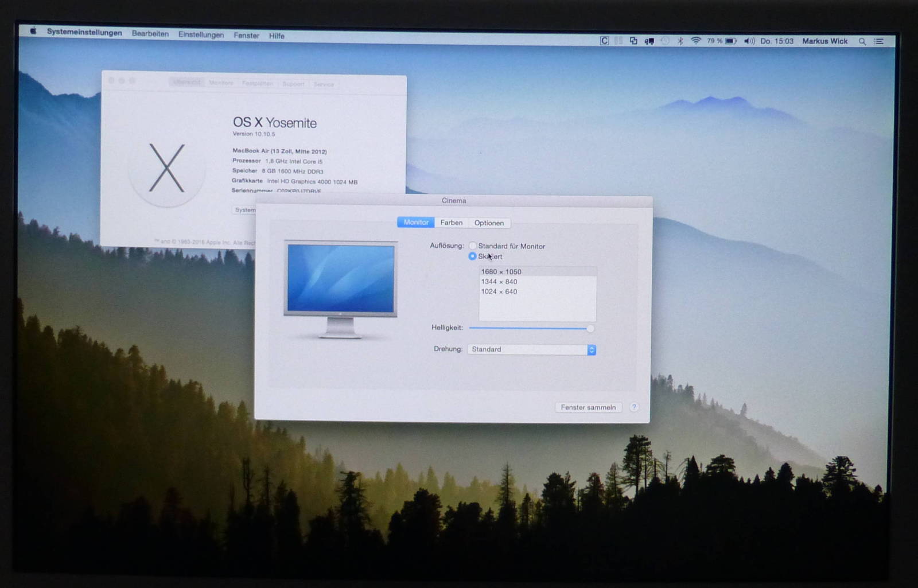Click the 'Fenster sammeln' button
Viewport: 918px width, 588px height.
[x=588, y=407]
